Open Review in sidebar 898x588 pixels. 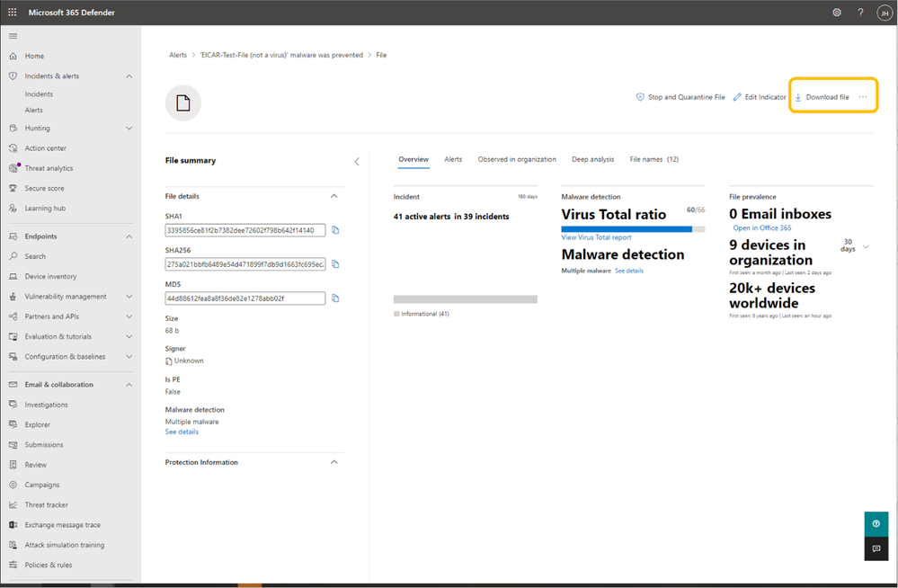(x=36, y=466)
